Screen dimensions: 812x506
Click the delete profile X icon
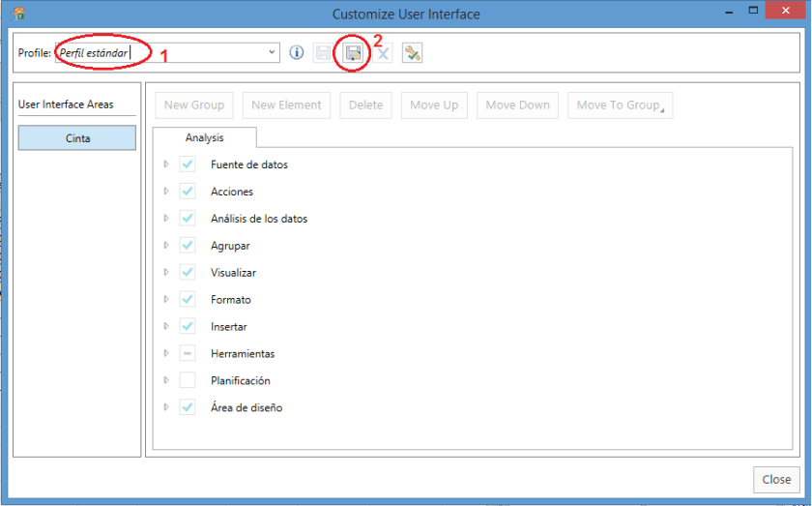[383, 53]
